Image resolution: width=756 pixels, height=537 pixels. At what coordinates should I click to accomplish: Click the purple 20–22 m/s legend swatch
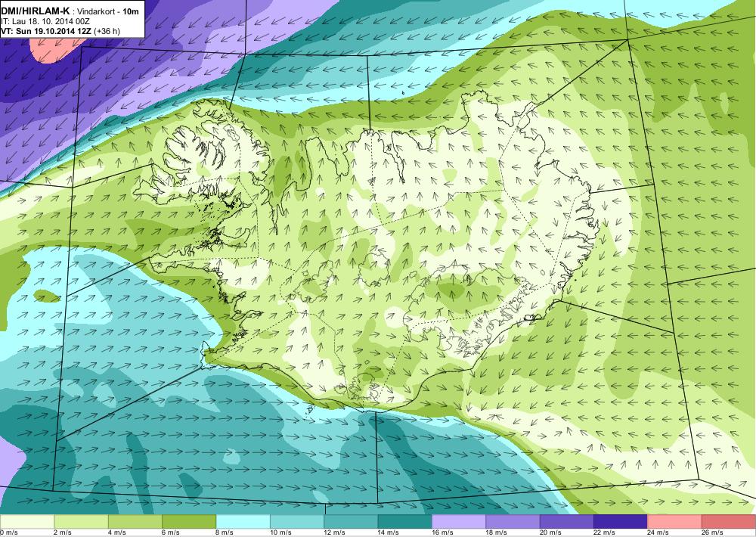(x=567, y=522)
